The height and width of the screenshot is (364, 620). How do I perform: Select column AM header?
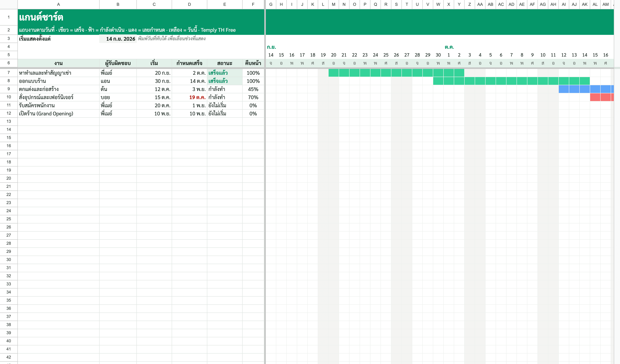[x=605, y=4]
